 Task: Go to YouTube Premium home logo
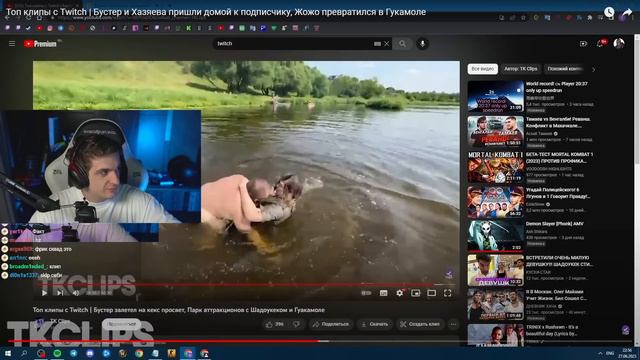40,44
